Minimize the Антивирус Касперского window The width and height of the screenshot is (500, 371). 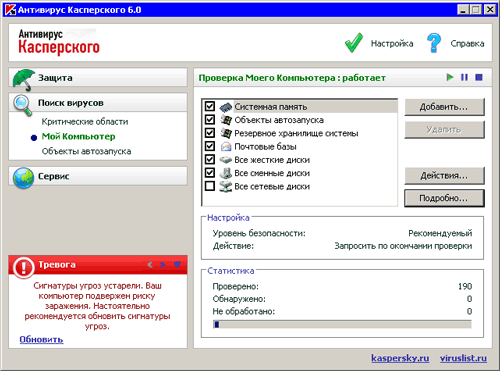[x=462, y=9]
